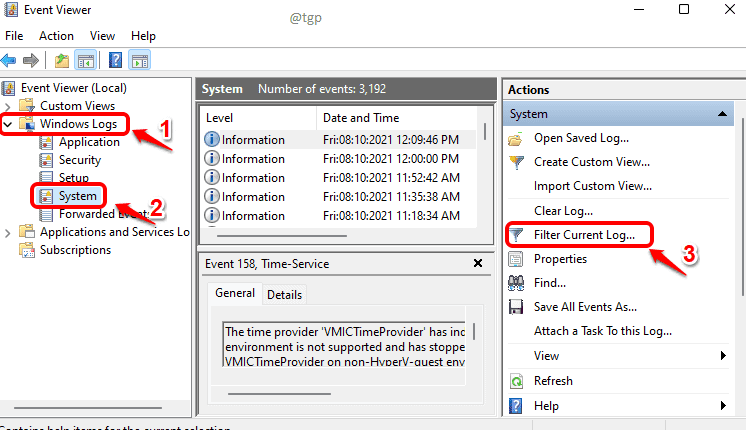
Task: Go back with the blue arrow toolbar icon
Action: 9,60
